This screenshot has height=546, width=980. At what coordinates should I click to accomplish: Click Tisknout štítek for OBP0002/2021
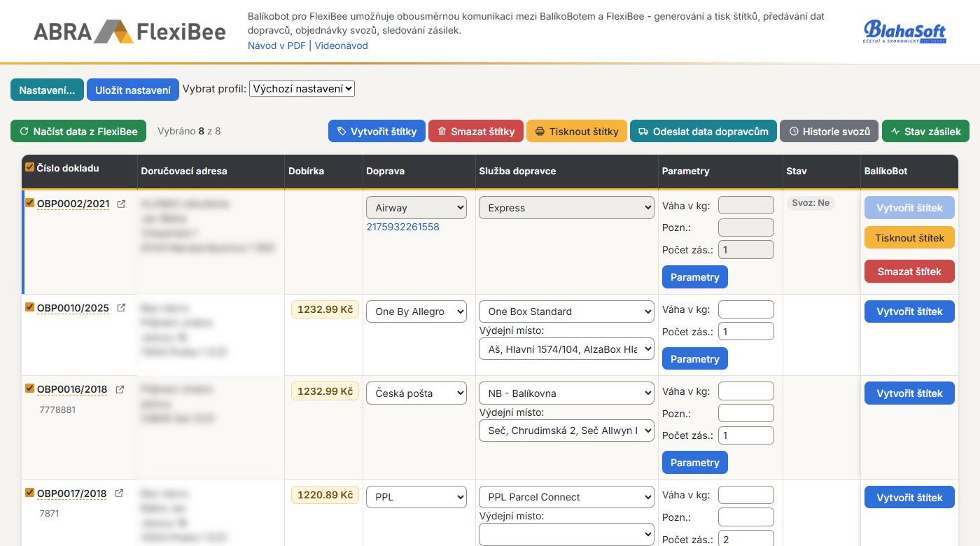[x=909, y=238]
